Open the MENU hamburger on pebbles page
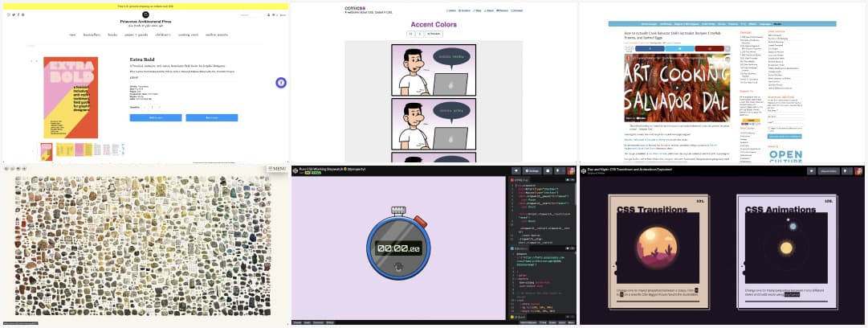The width and height of the screenshot is (868, 328). tap(276, 168)
